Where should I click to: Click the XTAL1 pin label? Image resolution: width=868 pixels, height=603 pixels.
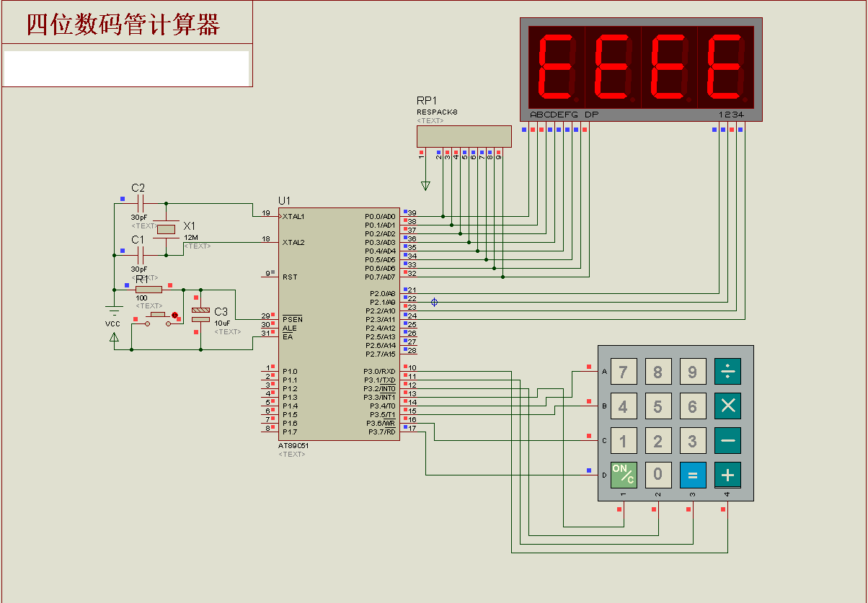click(293, 216)
